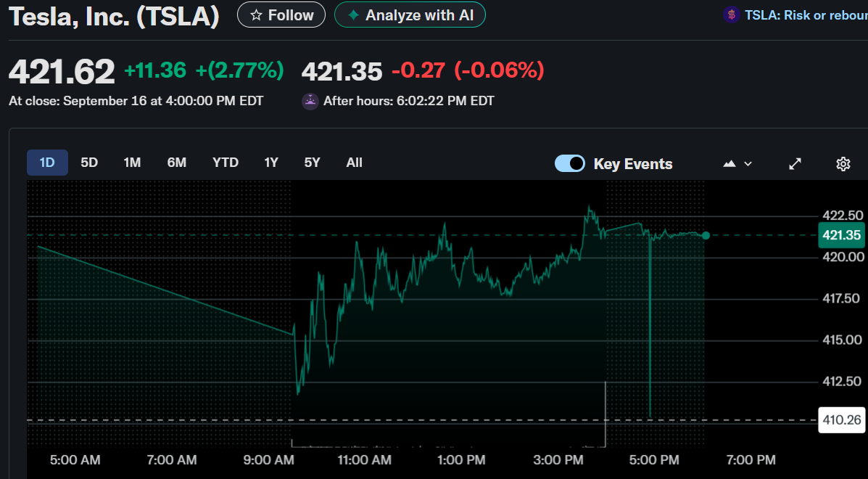Select the 5D range tab
The image size is (868, 479).
[89, 163]
